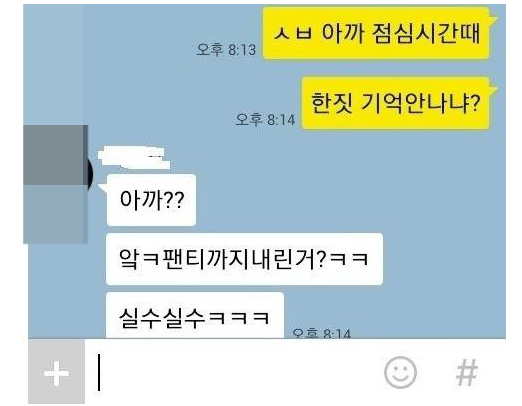Tap the tail of the '아까??' bubble

(102, 187)
